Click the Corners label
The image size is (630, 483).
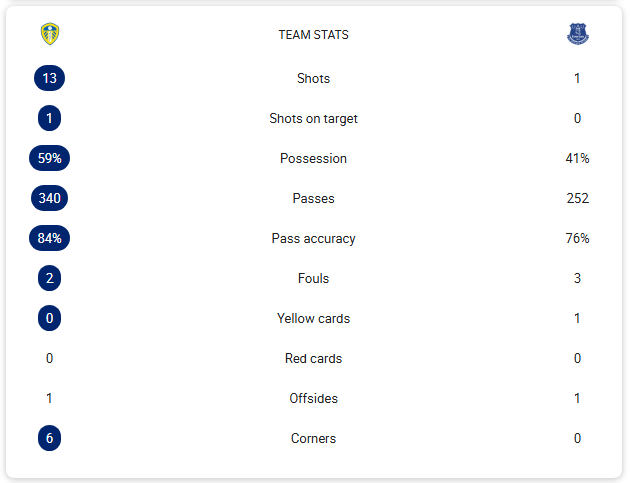tap(313, 438)
